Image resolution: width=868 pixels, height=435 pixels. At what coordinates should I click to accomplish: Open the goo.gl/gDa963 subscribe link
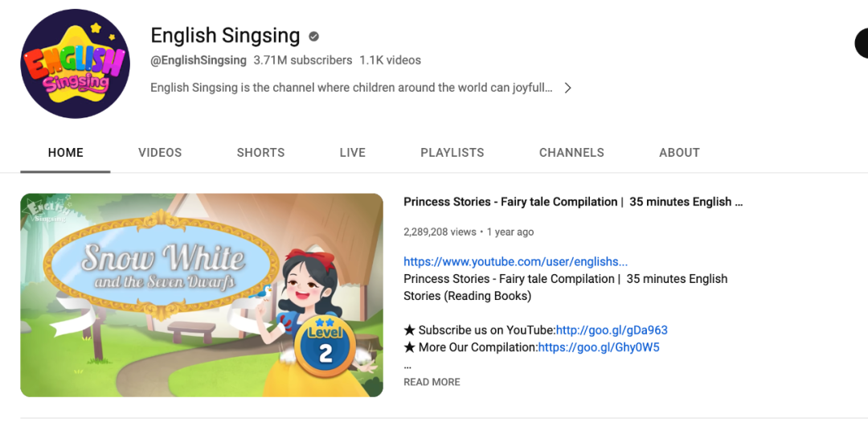click(612, 330)
